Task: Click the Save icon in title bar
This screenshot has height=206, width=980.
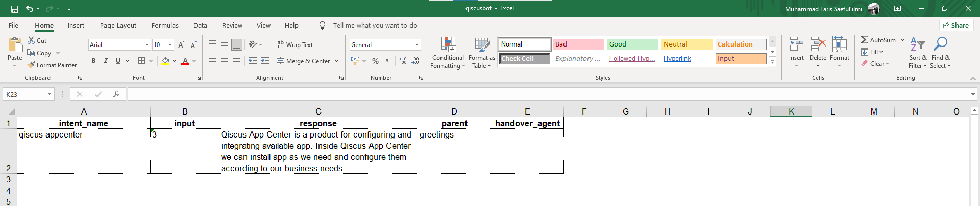Action: (14, 9)
